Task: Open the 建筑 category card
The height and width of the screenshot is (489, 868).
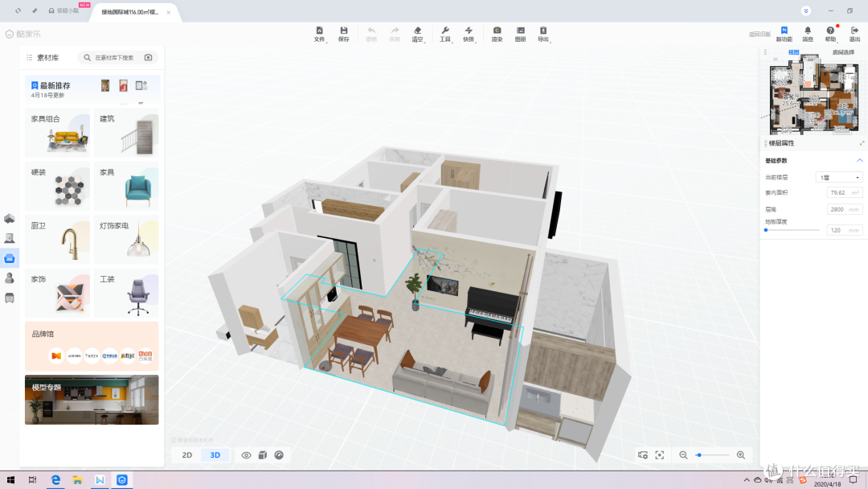Action: pyautogui.click(x=126, y=133)
